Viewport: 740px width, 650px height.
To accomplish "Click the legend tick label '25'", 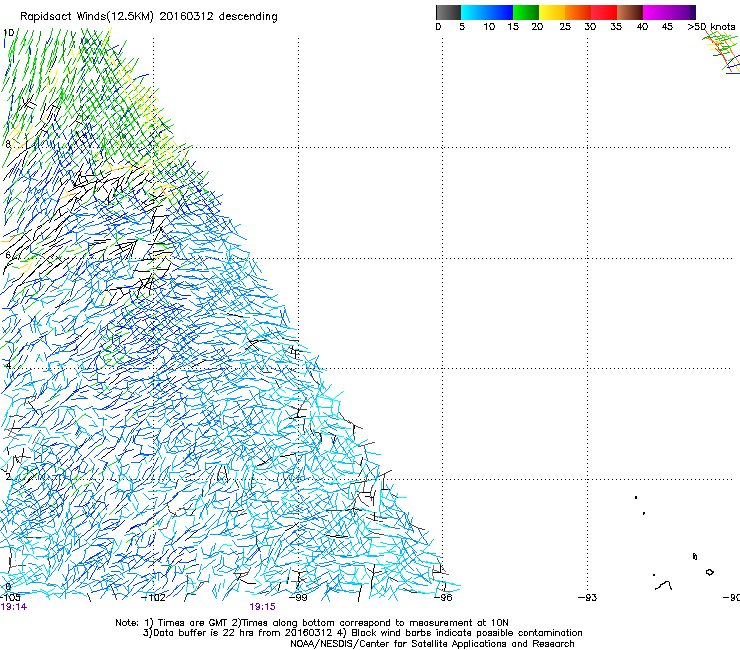I will click(x=565, y=27).
